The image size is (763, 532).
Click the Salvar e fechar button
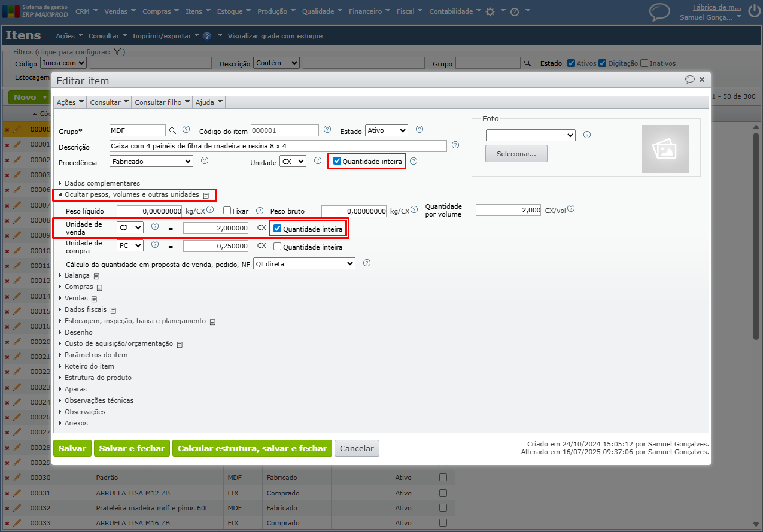(x=132, y=448)
